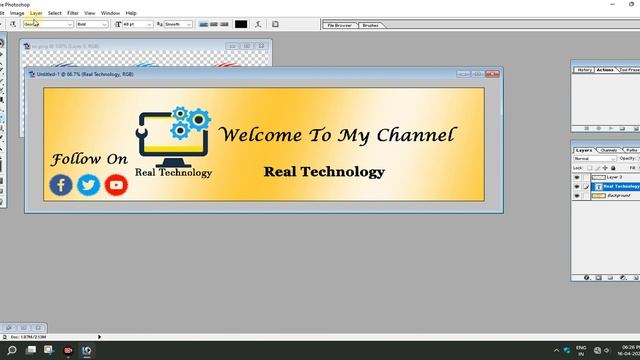The image size is (640, 360).
Task: Click the font size T icon
Action: (x=118, y=24)
